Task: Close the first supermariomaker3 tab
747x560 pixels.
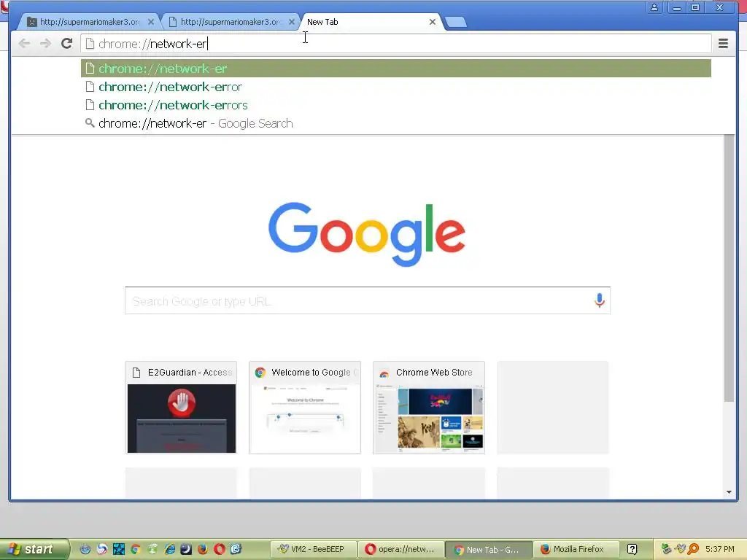Action: (x=150, y=22)
